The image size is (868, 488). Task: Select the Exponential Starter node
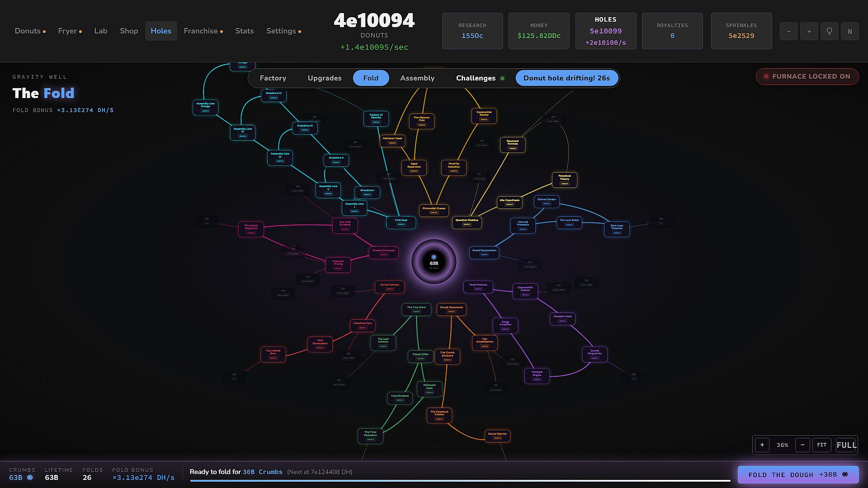tap(484, 116)
